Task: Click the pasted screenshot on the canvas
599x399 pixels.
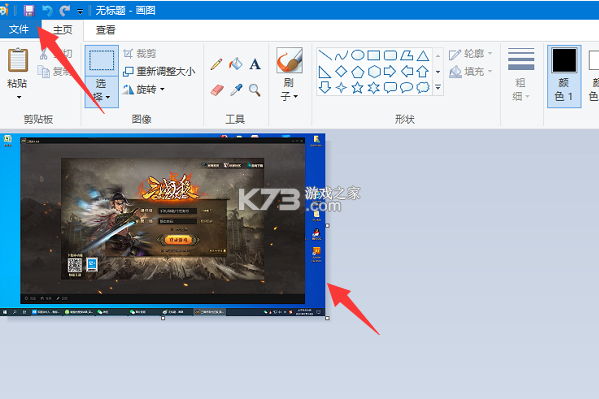Action: click(x=162, y=224)
